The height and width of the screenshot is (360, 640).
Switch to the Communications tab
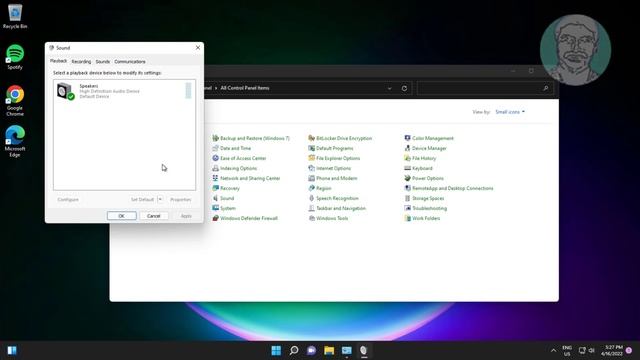coord(130,62)
